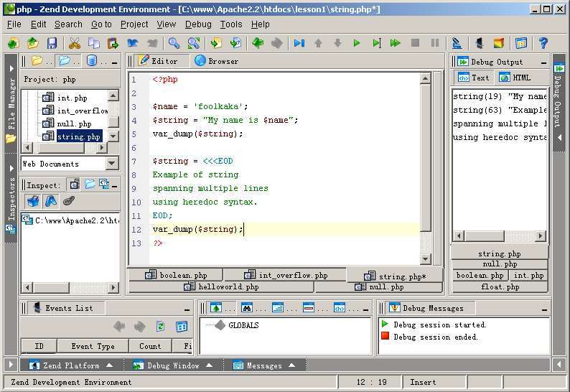The width and height of the screenshot is (570, 392).
Task: Expand the Zend Platform bottom panel
Action: [x=71, y=365]
